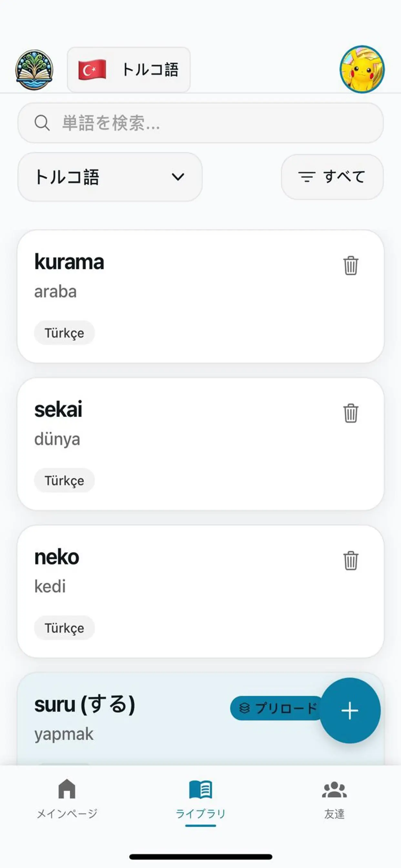Screen dimensions: 401x868
Task: Tap the floating plus add-word button
Action: 350,710
